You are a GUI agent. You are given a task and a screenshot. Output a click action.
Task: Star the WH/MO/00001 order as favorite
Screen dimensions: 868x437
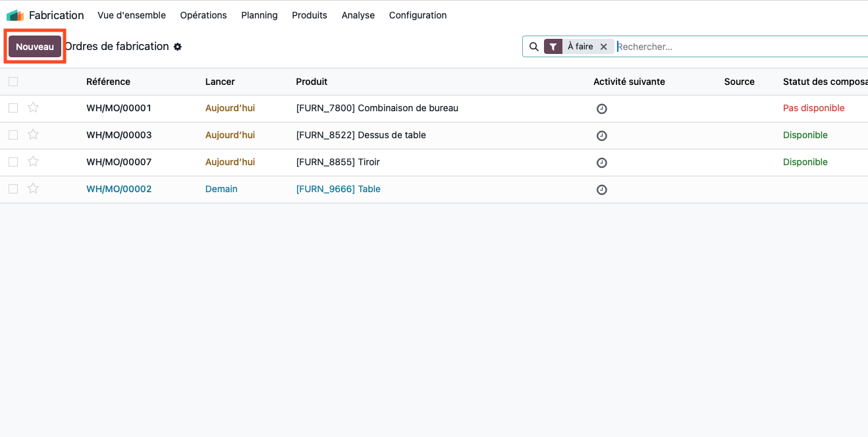pos(34,108)
